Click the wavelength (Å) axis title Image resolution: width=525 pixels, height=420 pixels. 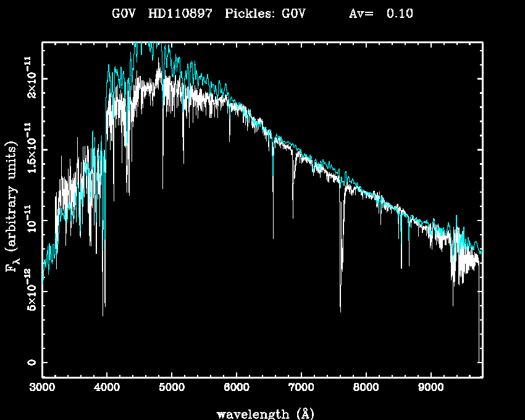262,413
